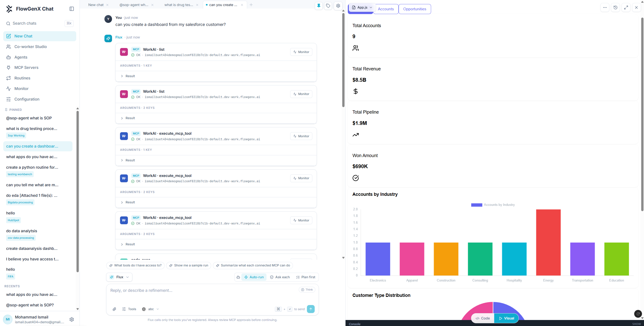This screenshot has width=644, height=326.
Task: Open the preview panel more options menu
Action: (605, 8)
